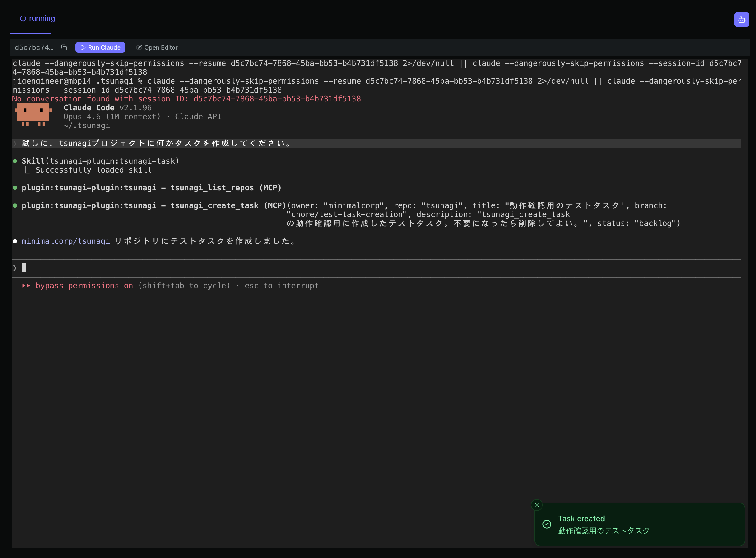
Task: Dismiss the Task created notification
Action: (x=536, y=505)
